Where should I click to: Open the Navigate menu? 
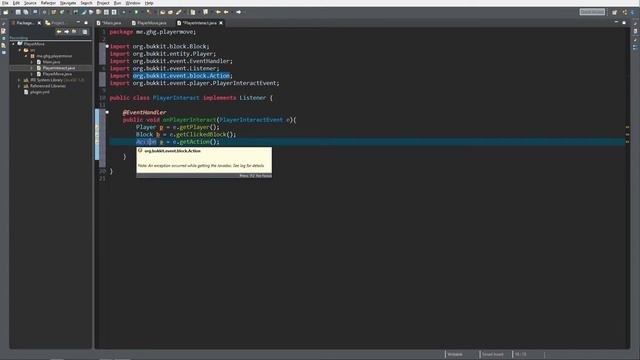click(68, 3)
